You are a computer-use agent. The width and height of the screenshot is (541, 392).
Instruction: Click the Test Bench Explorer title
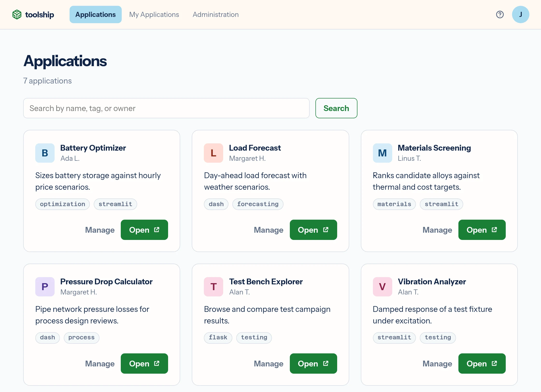click(266, 281)
